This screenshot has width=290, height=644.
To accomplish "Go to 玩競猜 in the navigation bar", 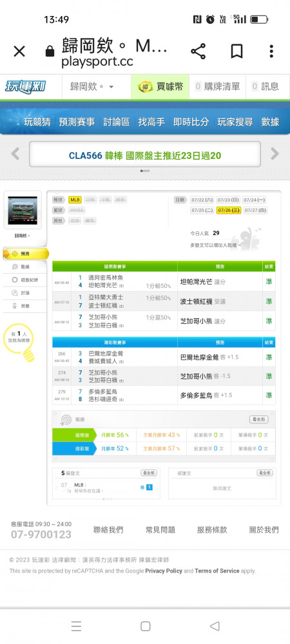I will click(37, 122).
